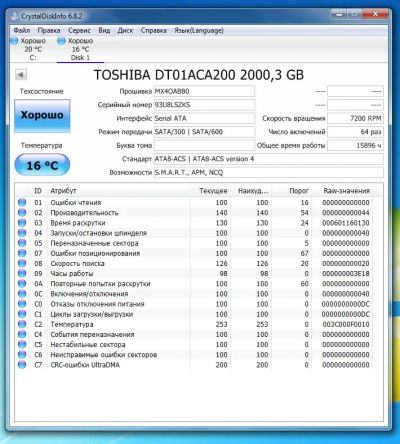Click the status orb for Время раскрутки

22,223
